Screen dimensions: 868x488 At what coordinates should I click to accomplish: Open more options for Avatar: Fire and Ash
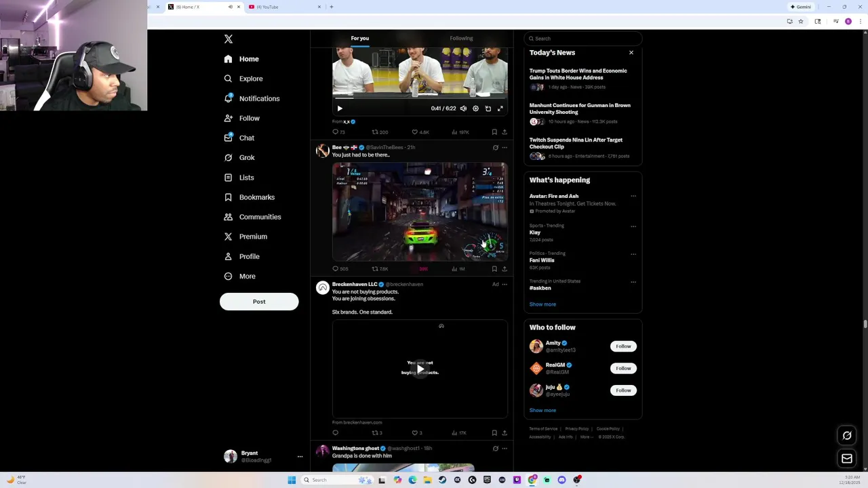[x=633, y=197]
